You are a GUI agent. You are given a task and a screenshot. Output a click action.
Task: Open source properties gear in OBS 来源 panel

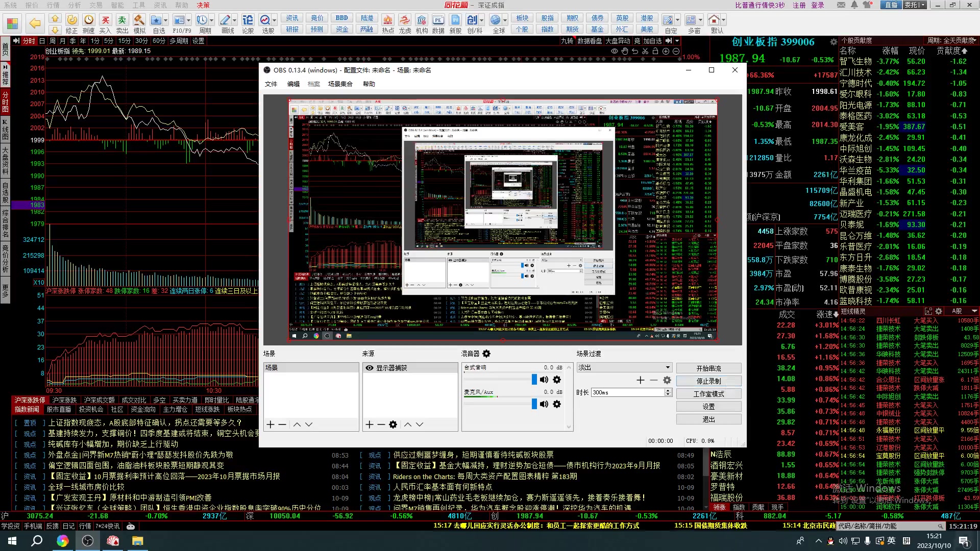pos(393,424)
